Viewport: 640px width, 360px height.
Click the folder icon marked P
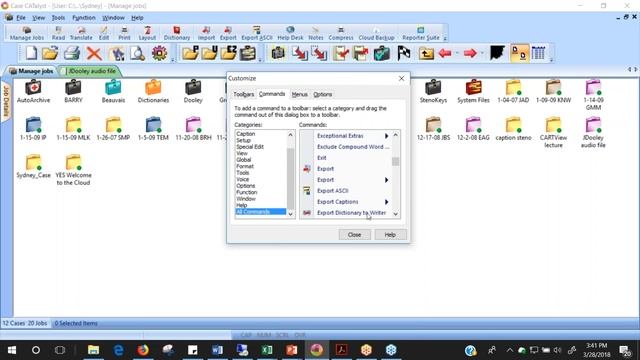coord(190,53)
